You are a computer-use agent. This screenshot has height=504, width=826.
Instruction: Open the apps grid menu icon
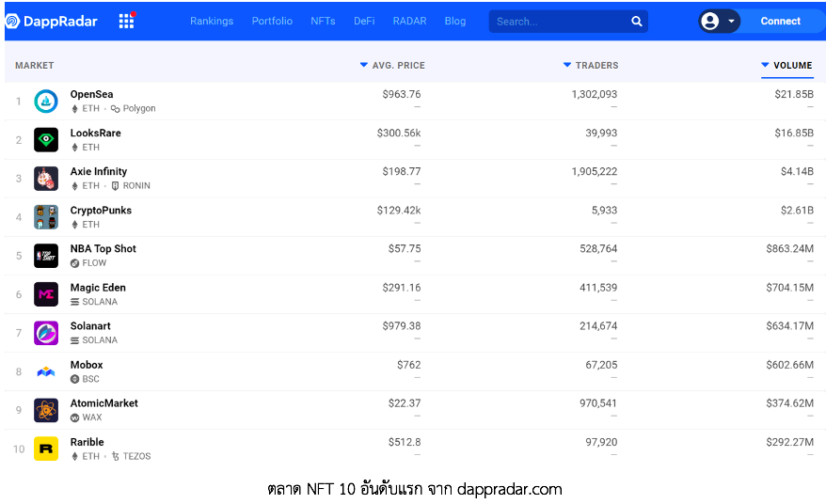pyautogui.click(x=126, y=21)
